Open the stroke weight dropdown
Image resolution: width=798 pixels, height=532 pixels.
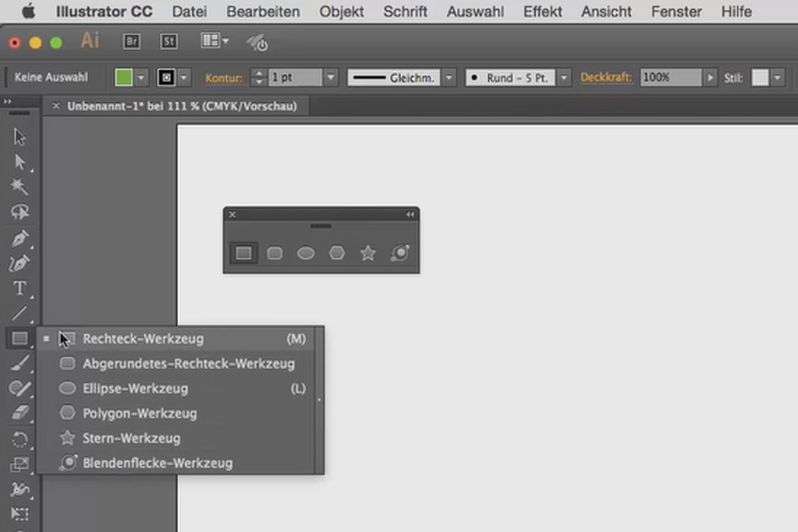click(331, 77)
